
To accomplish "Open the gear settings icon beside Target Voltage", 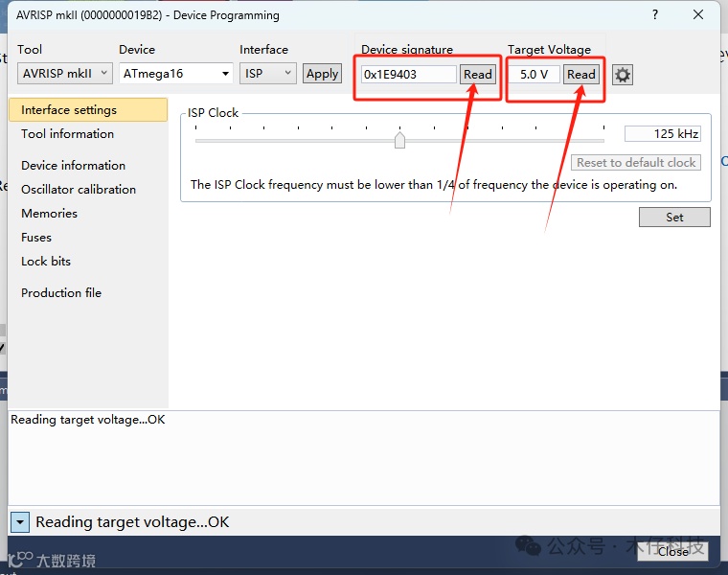I will tap(622, 75).
